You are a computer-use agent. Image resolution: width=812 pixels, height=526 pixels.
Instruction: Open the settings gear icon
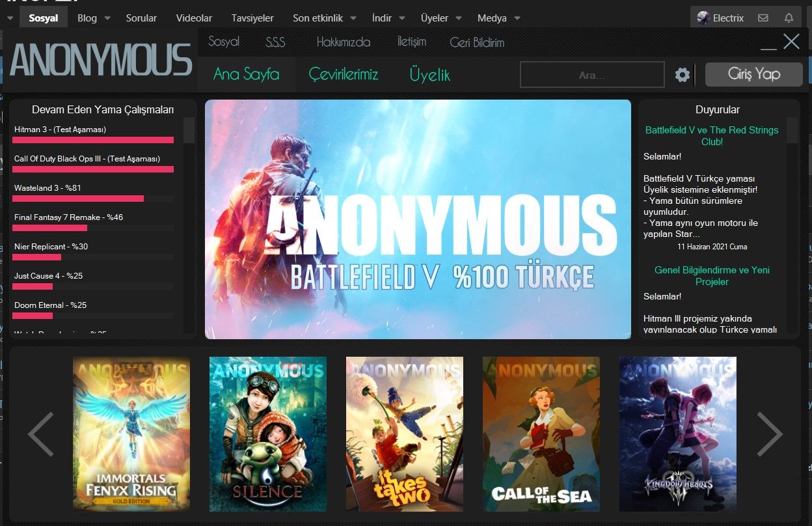point(682,75)
